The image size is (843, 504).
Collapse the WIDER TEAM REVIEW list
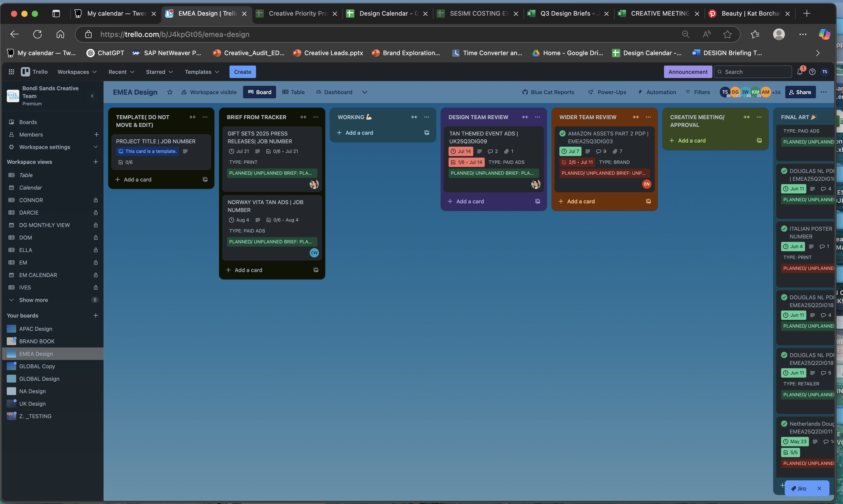pyautogui.click(x=636, y=117)
